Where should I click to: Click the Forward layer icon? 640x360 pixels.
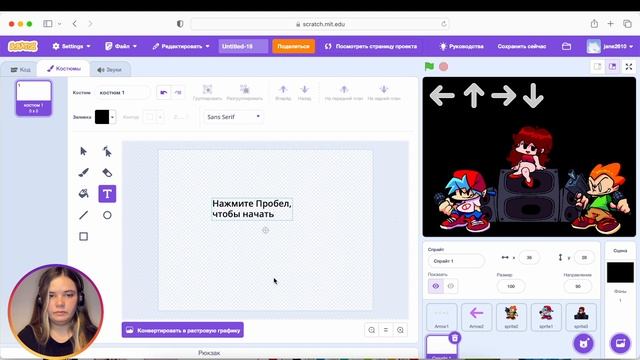click(283, 89)
